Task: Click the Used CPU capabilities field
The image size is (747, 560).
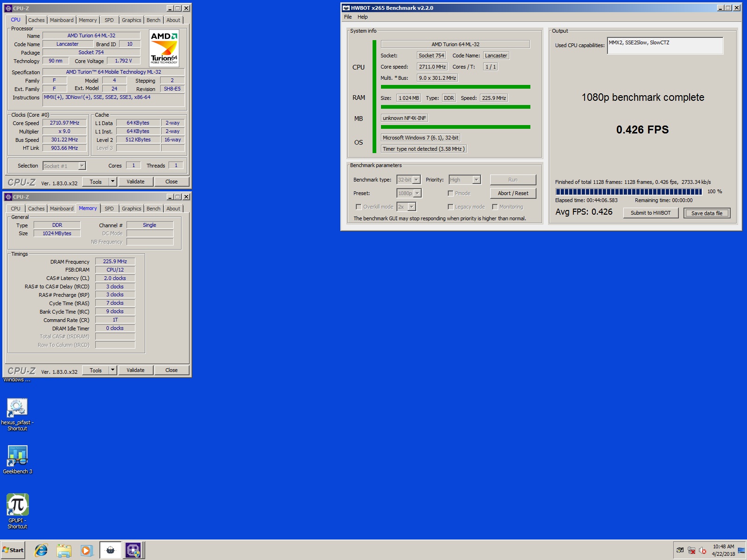Action: pyautogui.click(x=665, y=45)
